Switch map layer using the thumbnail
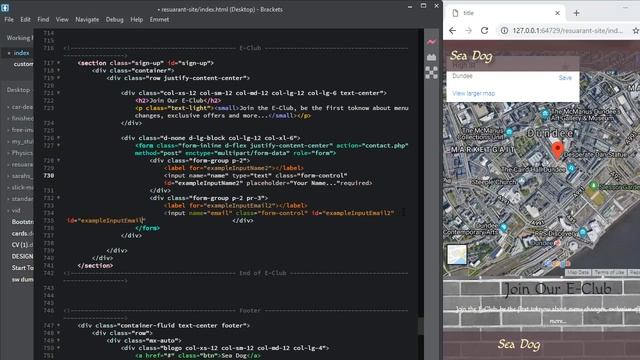 (x=457, y=254)
